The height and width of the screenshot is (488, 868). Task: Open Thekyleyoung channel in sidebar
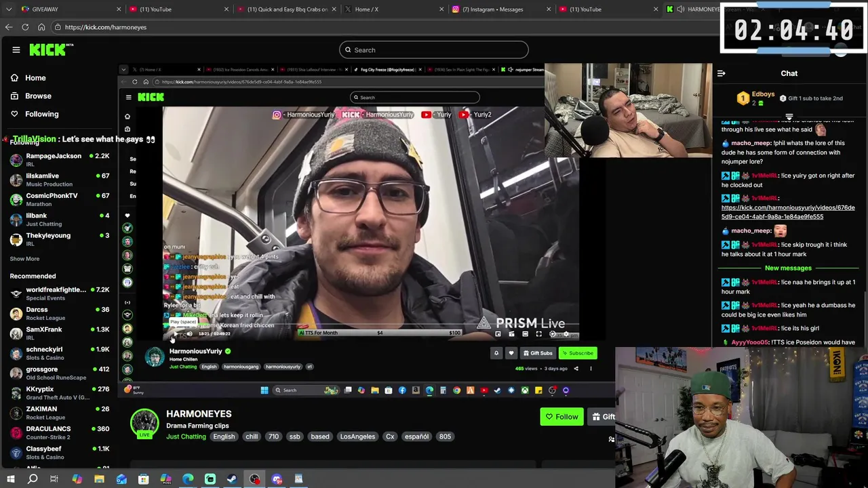60,239
